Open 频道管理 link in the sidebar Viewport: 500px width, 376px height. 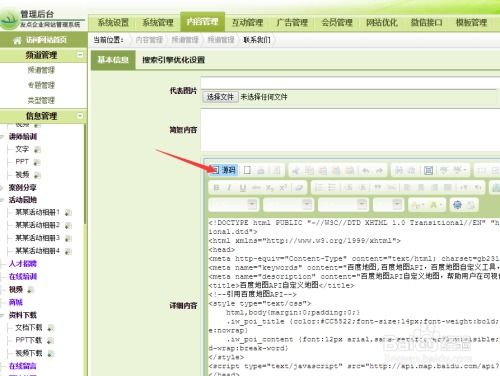click(x=41, y=70)
